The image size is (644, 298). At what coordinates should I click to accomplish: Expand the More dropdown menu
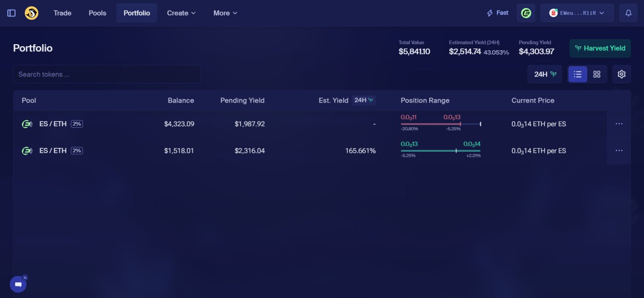225,13
